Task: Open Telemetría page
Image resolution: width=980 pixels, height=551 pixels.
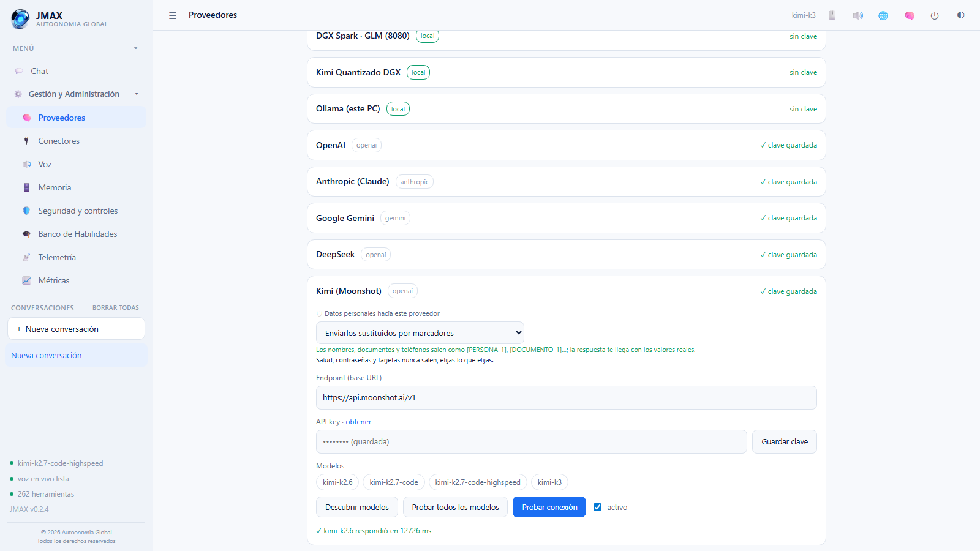Action: click(x=76, y=257)
